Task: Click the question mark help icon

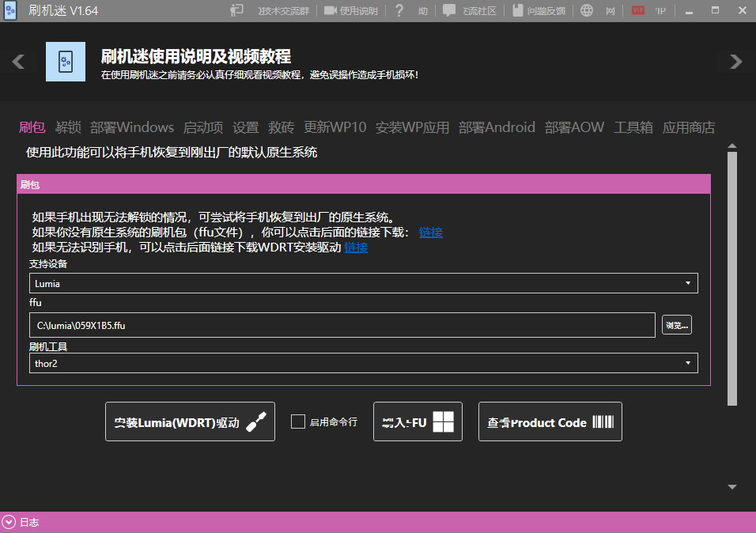Action: click(399, 11)
